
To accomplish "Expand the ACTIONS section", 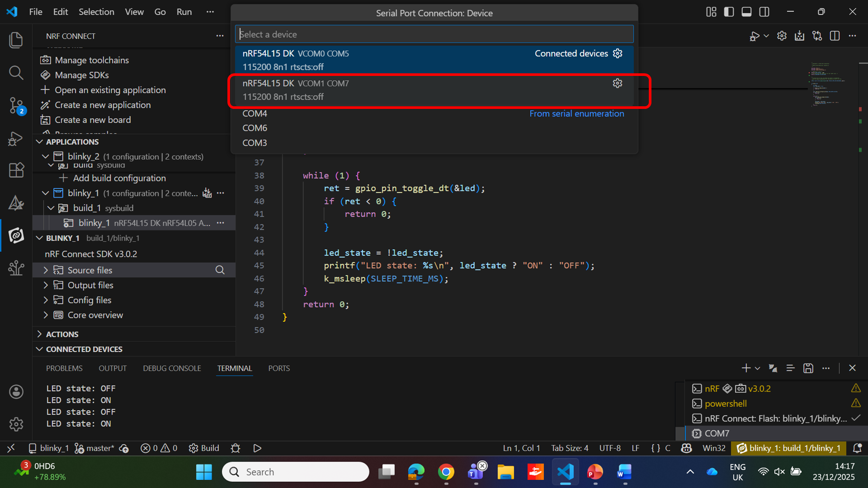I will click(x=62, y=334).
